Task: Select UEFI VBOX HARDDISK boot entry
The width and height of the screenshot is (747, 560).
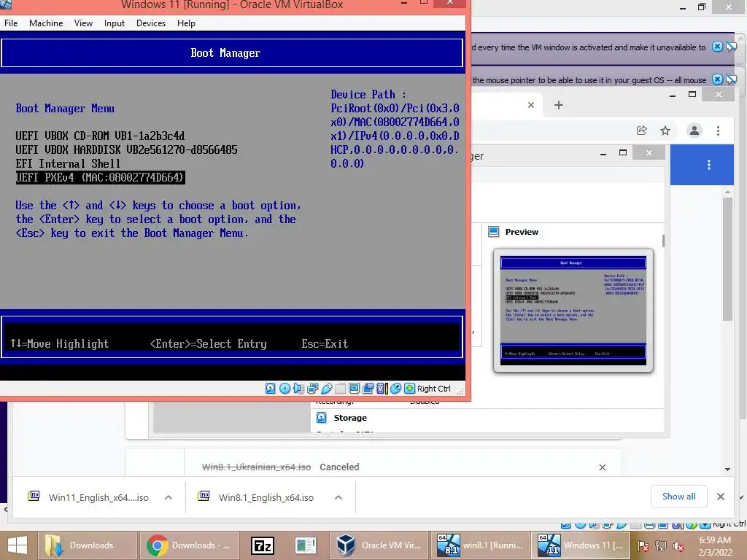Action: coord(126,150)
